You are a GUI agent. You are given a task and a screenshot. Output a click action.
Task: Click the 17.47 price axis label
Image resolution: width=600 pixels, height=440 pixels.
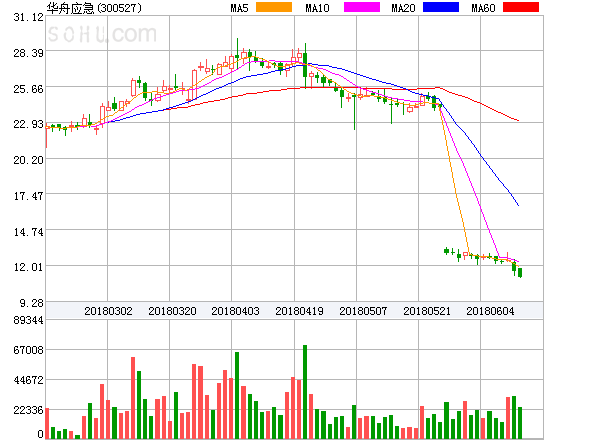tap(29, 196)
